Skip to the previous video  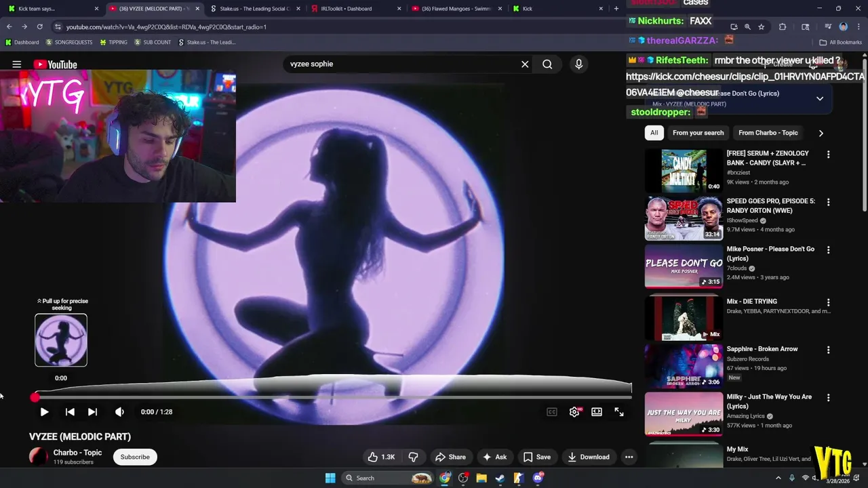[x=70, y=411]
